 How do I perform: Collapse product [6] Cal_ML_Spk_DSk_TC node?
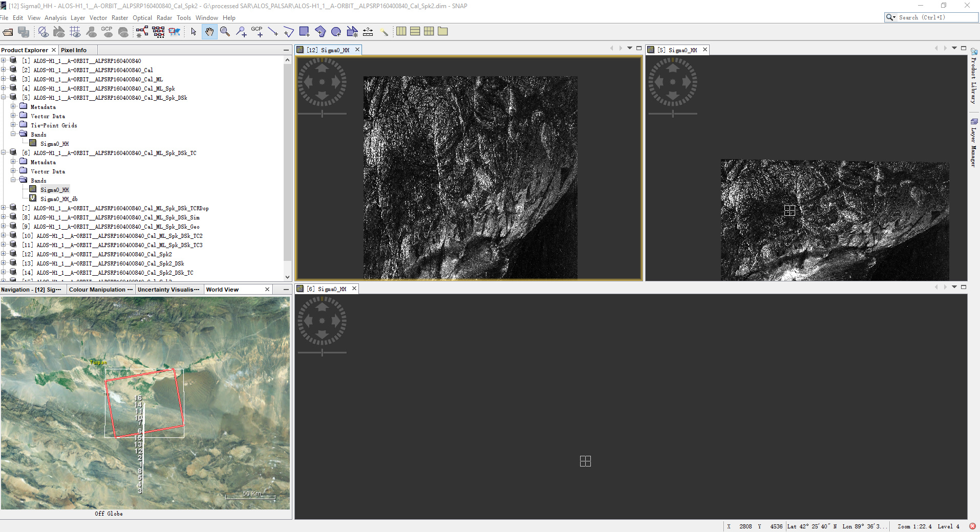(4, 152)
